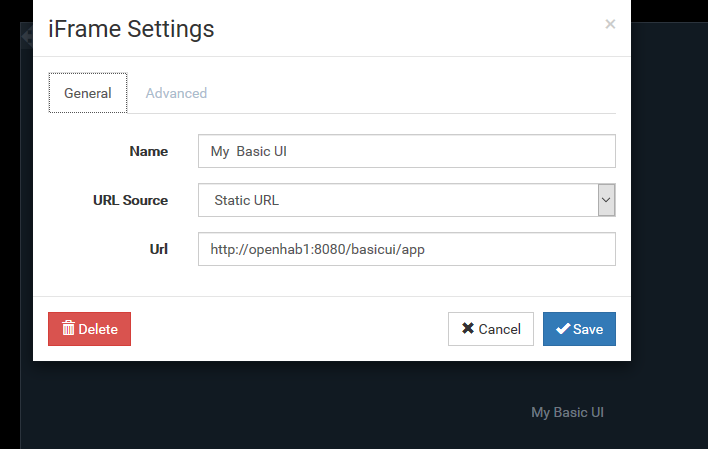Select the My Basic UI widget label on the dashboard
708x449 pixels.
click(567, 412)
